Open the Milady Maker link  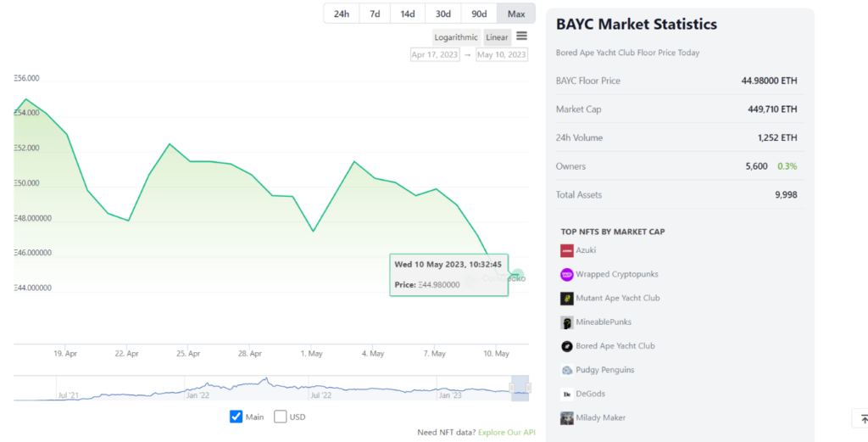click(601, 417)
